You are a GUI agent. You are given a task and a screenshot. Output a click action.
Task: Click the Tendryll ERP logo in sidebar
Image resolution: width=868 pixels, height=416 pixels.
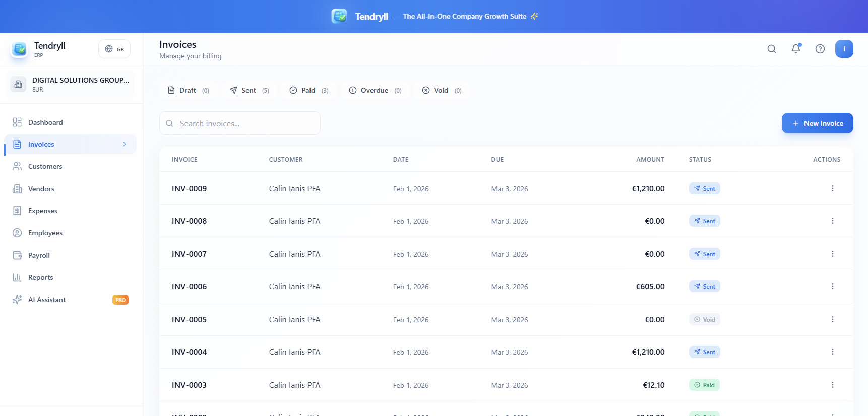point(20,49)
